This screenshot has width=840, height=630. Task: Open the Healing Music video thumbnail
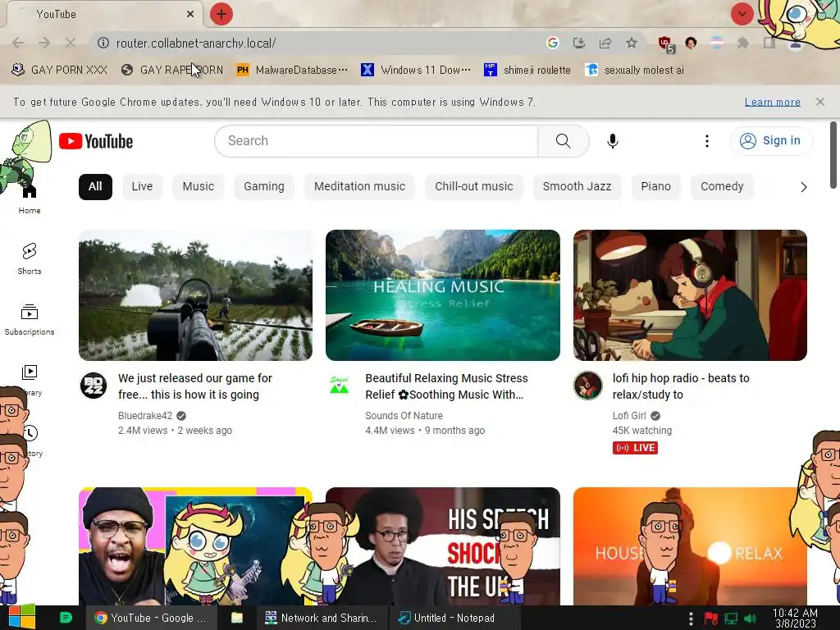coord(442,295)
